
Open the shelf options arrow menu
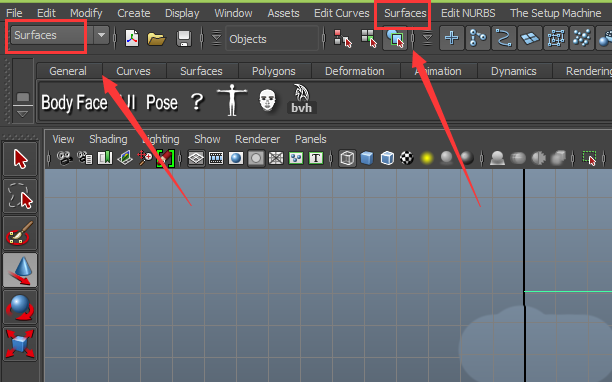point(22,114)
